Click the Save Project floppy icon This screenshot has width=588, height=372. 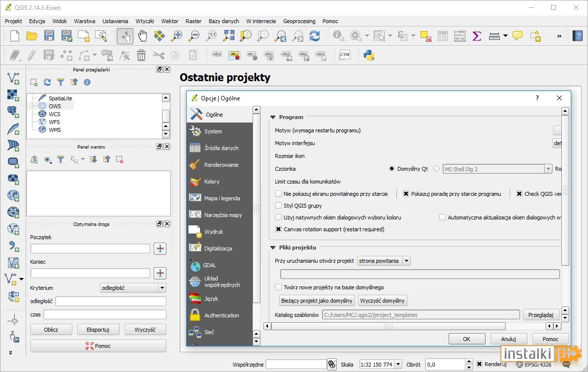click(49, 36)
